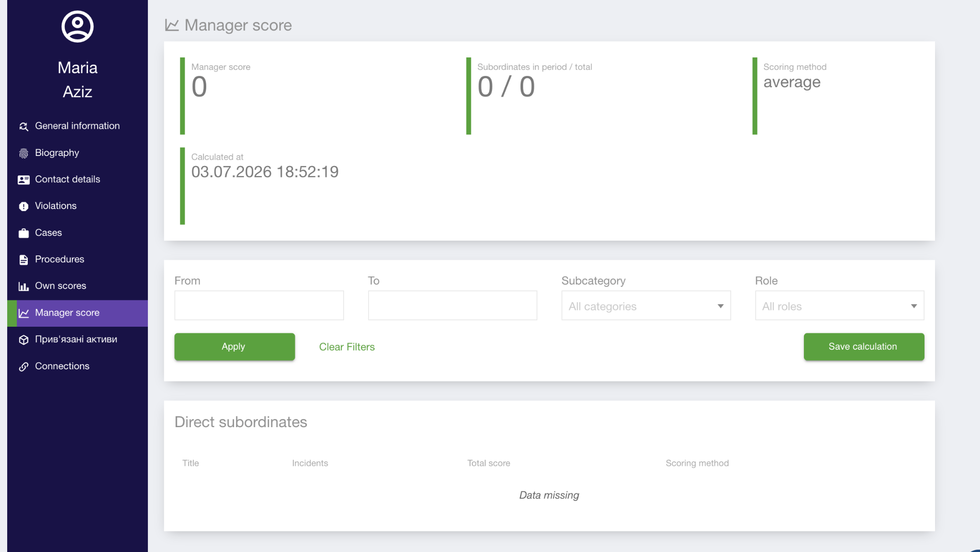
Task: Click the Connections link icon
Action: pos(23,366)
